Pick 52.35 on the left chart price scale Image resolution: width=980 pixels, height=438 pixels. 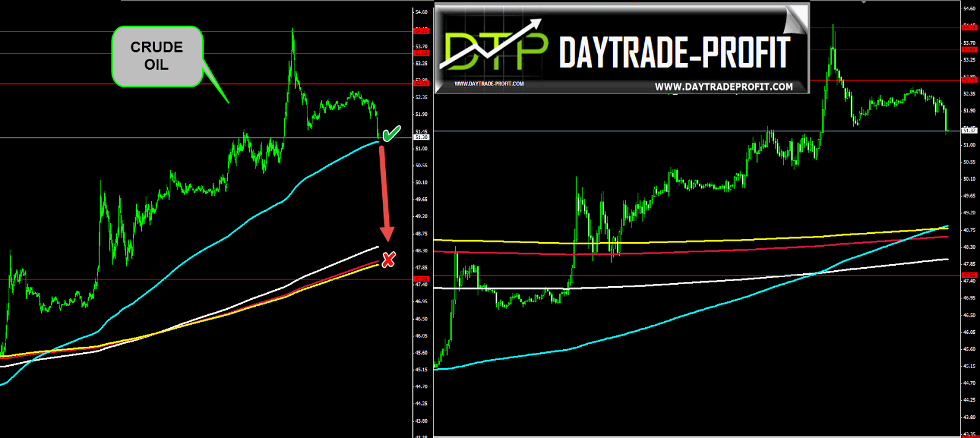pyautogui.click(x=421, y=97)
